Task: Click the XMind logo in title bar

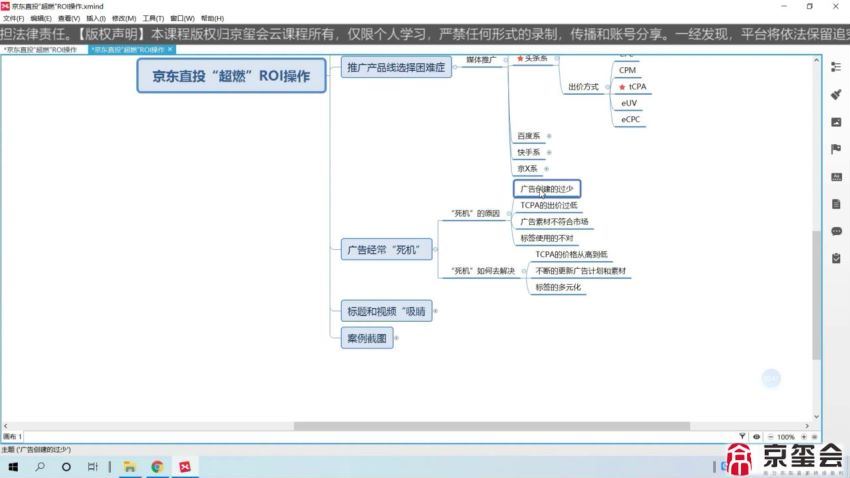Action: 5,6
